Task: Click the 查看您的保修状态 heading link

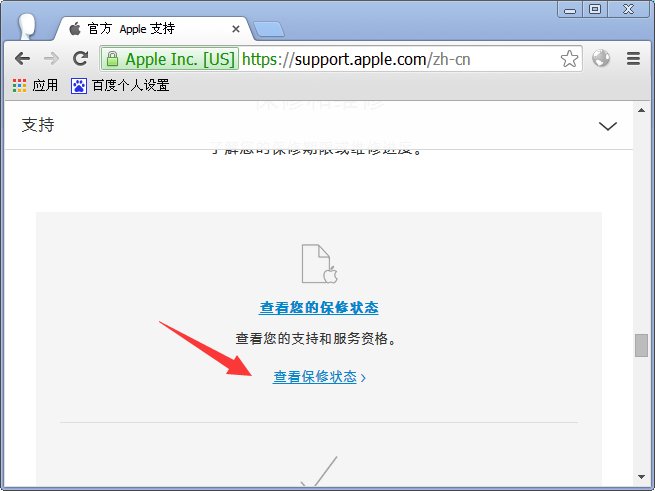Action: [x=319, y=308]
